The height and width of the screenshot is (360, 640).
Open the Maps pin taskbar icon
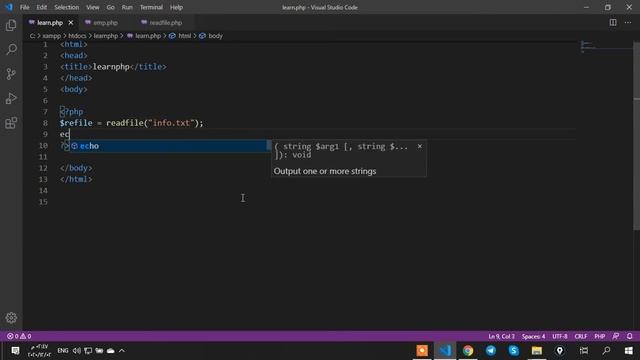click(x=560, y=350)
